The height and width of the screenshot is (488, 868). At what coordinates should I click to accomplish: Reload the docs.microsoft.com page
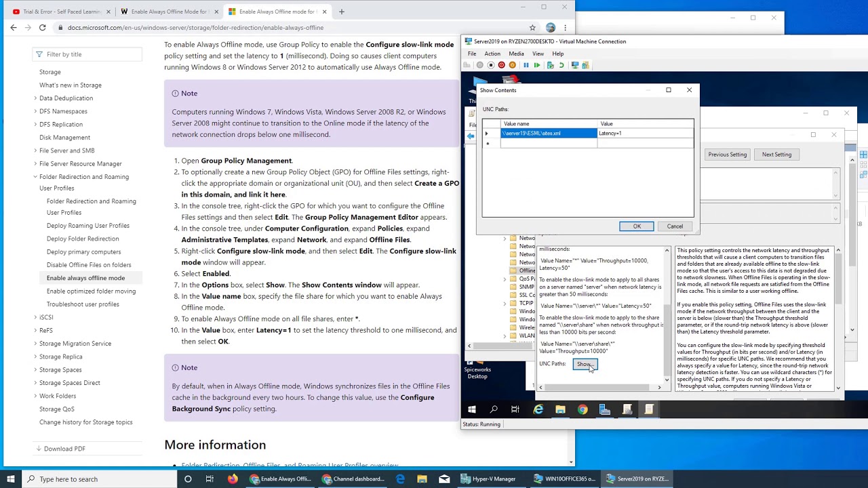tap(42, 28)
